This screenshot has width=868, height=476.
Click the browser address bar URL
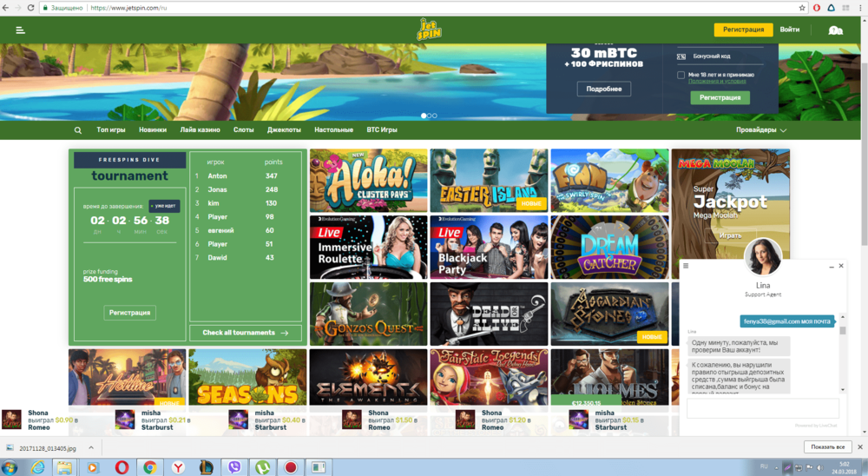pos(128,8)
